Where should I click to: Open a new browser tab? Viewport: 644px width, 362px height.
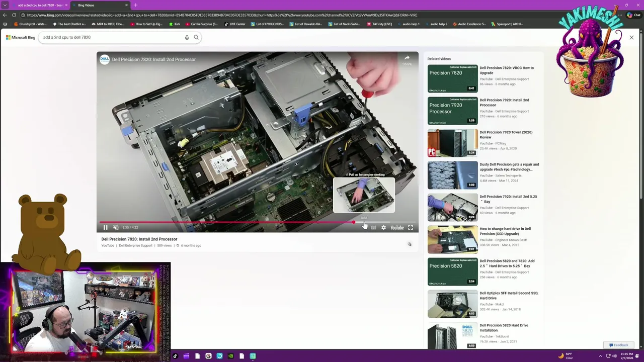[x=135, y=5]
